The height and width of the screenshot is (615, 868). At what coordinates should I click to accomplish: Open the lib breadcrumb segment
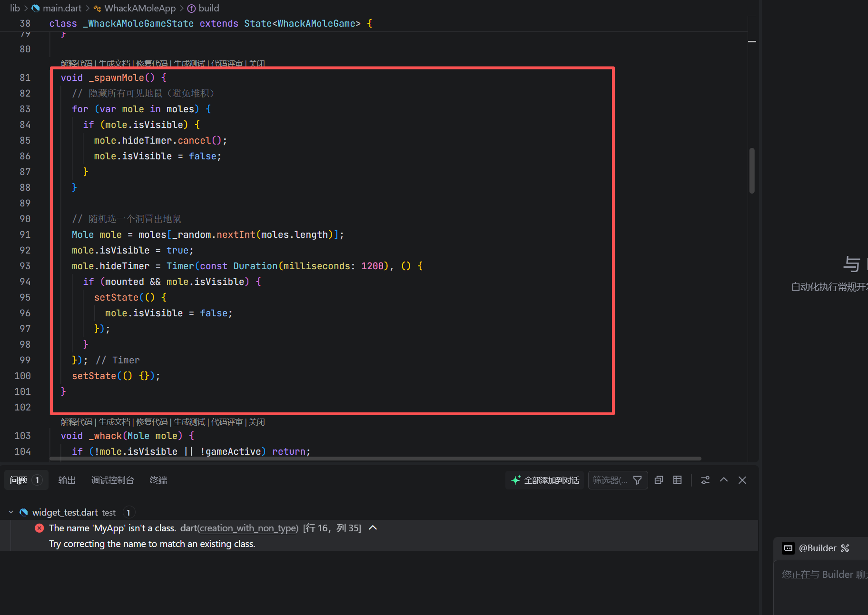pos(15,8)
